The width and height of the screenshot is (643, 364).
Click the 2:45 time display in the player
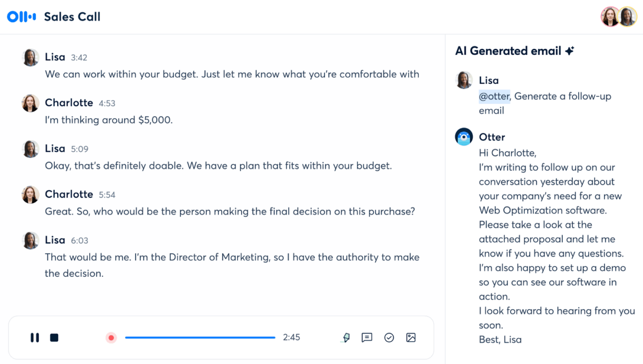coord(291,337)
